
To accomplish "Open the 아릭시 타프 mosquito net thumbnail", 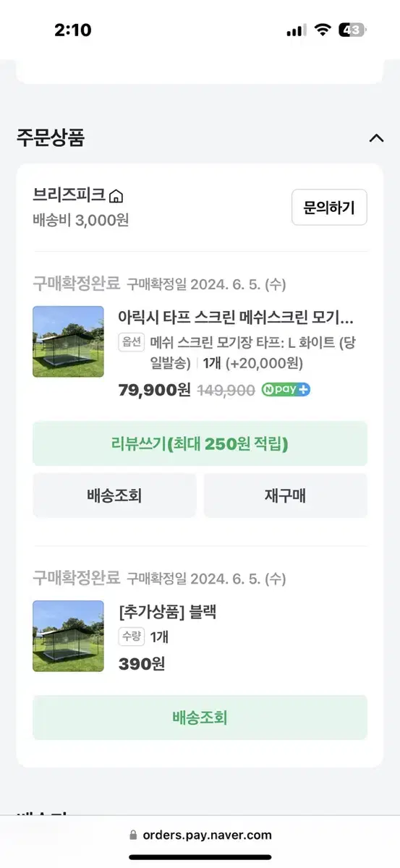I will [x=68, y=341].
